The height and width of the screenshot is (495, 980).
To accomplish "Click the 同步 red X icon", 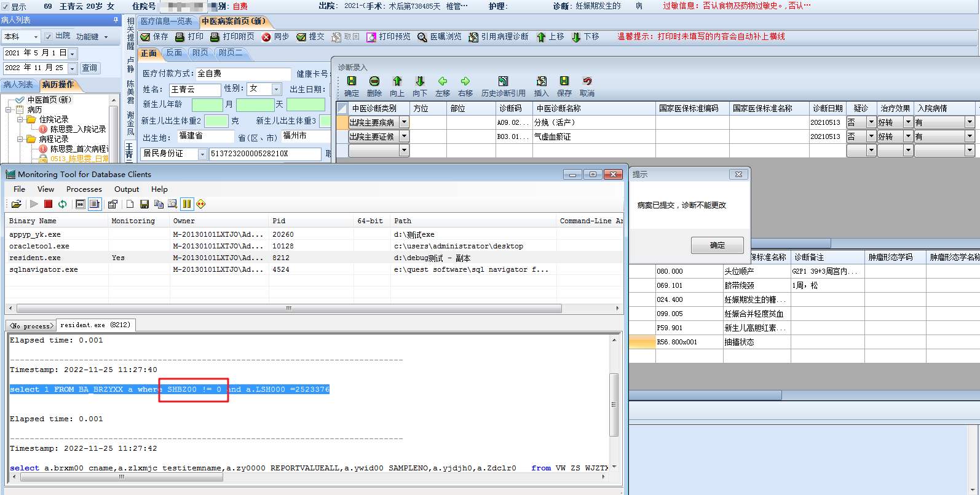I will 266,37.
